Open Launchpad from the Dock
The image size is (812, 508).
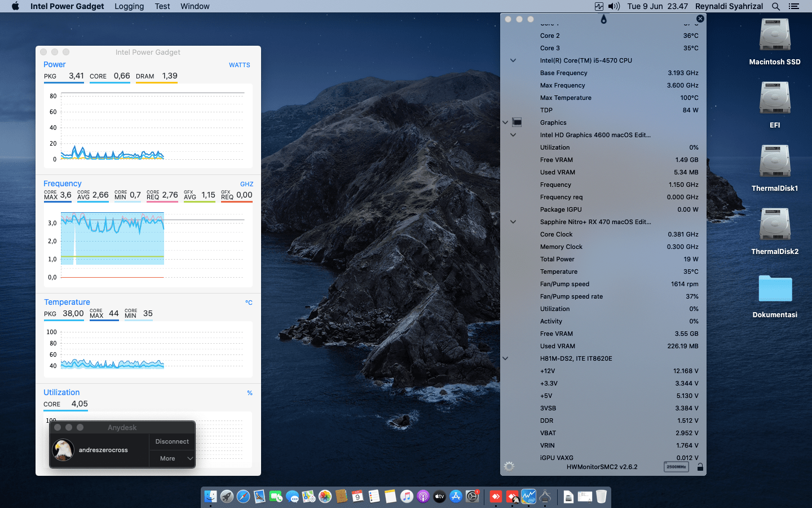227,496
